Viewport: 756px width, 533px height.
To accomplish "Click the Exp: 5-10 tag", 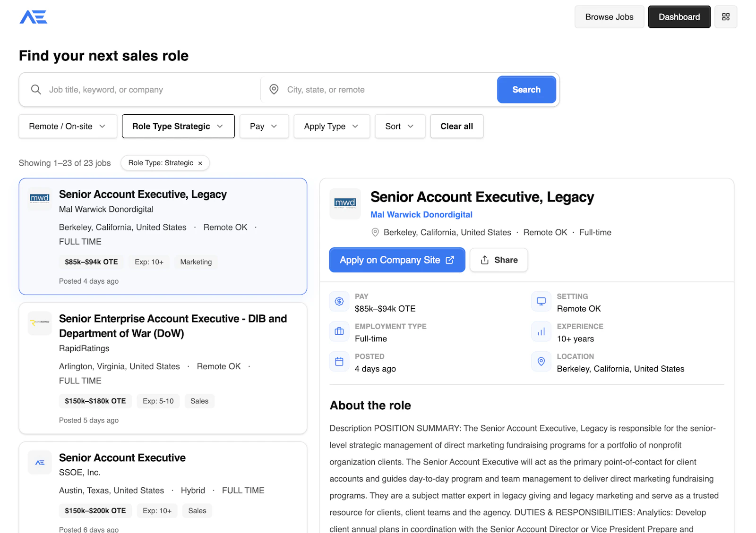I will point(158,401).
